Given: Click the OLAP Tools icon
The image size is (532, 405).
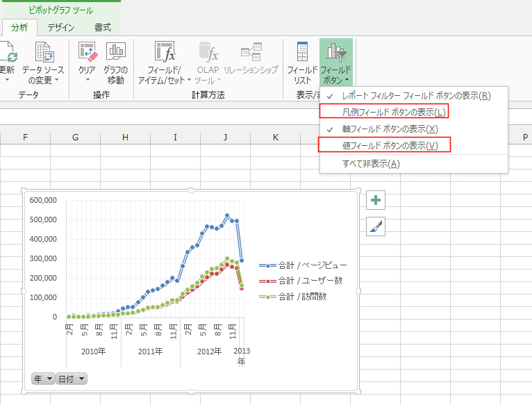Looking at the screenshot, I should tap(208, 52).
